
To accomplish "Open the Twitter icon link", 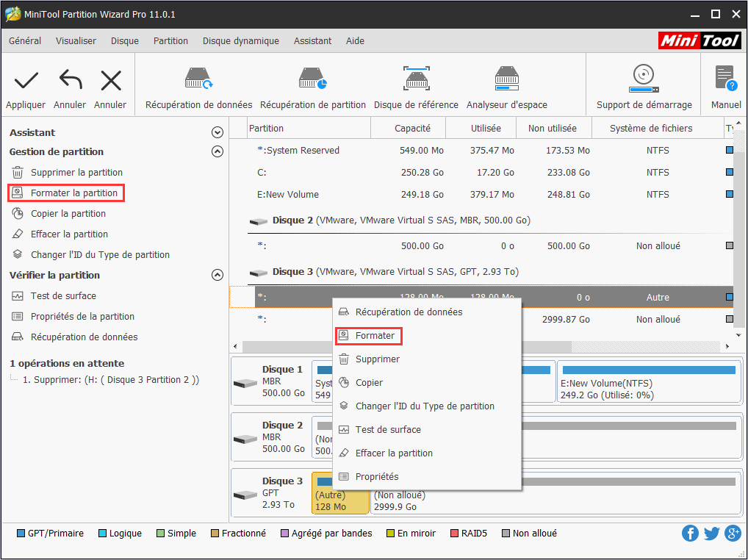I will [x=711, y=534].
